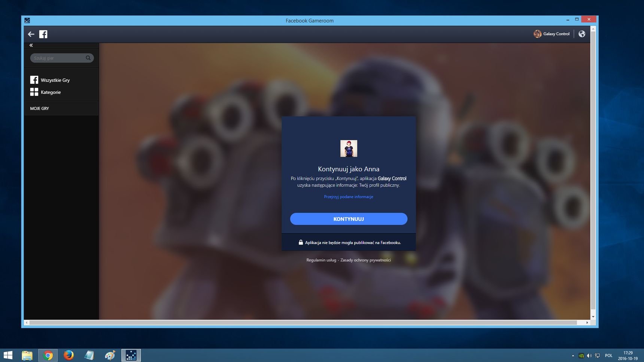The height and width of the screenshot is (362, 644).
Task: Click the Wszystkie Gry Facebook icon
Action: 34,80
